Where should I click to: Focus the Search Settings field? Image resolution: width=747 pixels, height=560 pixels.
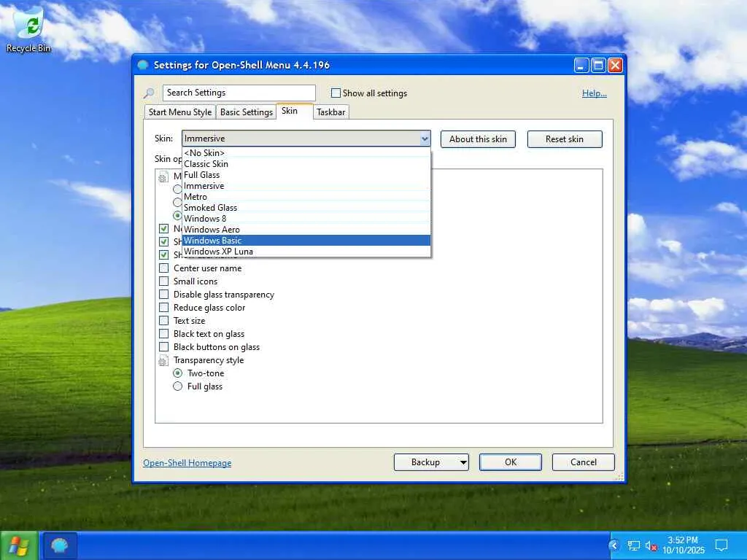239,93
